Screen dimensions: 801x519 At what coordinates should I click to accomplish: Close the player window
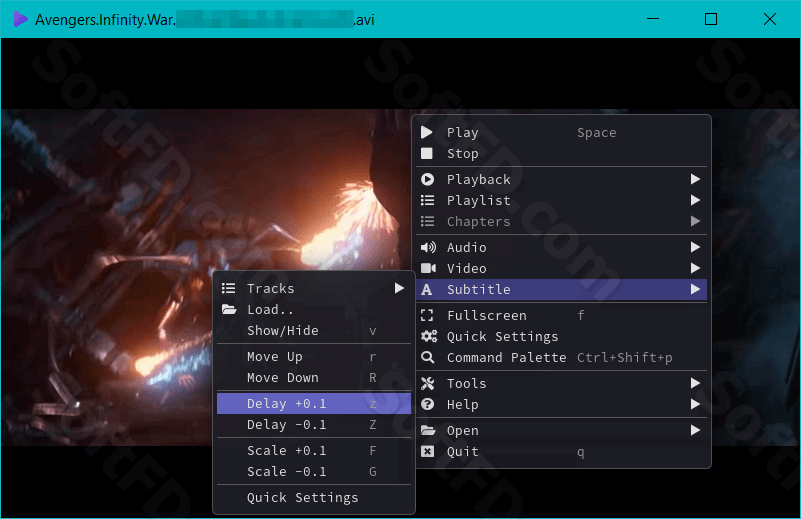point(770,19)
